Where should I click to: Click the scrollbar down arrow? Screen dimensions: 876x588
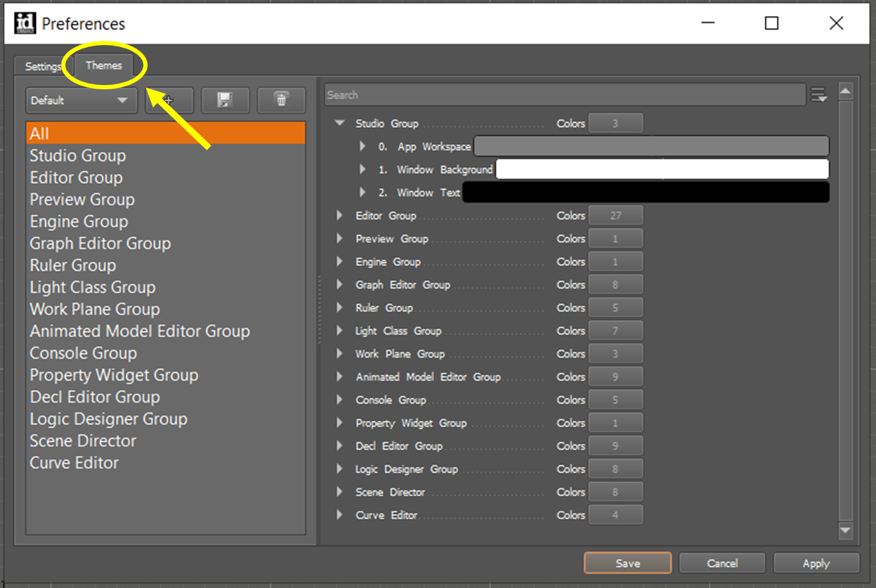coord(845,531)
